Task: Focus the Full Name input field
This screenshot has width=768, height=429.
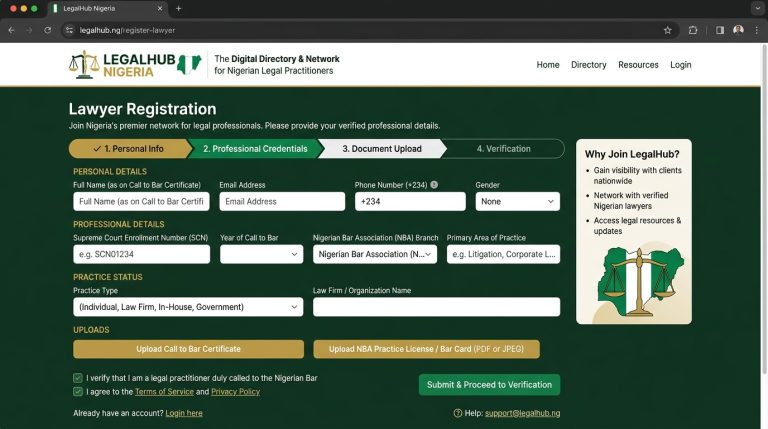Action: tap(141, 201)
